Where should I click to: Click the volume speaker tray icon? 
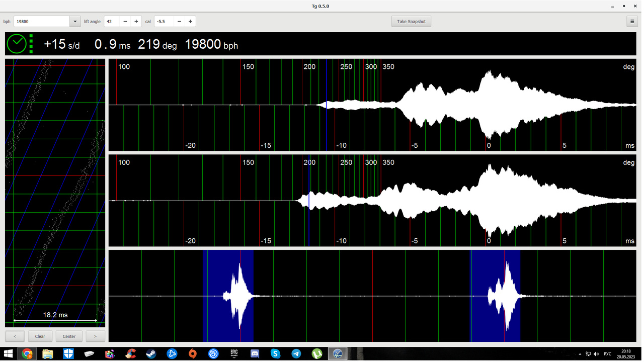click(x=596, y=354)
